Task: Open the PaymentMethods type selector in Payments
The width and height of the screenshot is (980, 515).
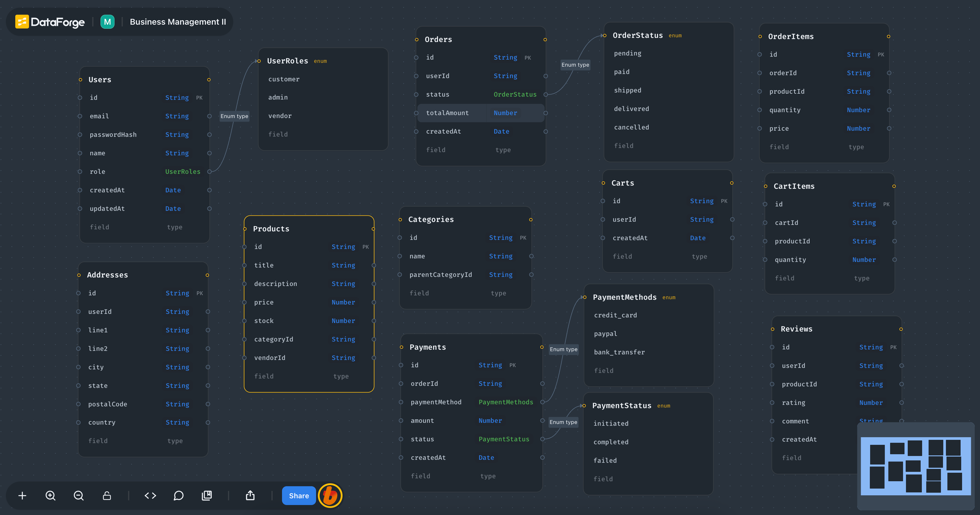Action: coord(506,402)
